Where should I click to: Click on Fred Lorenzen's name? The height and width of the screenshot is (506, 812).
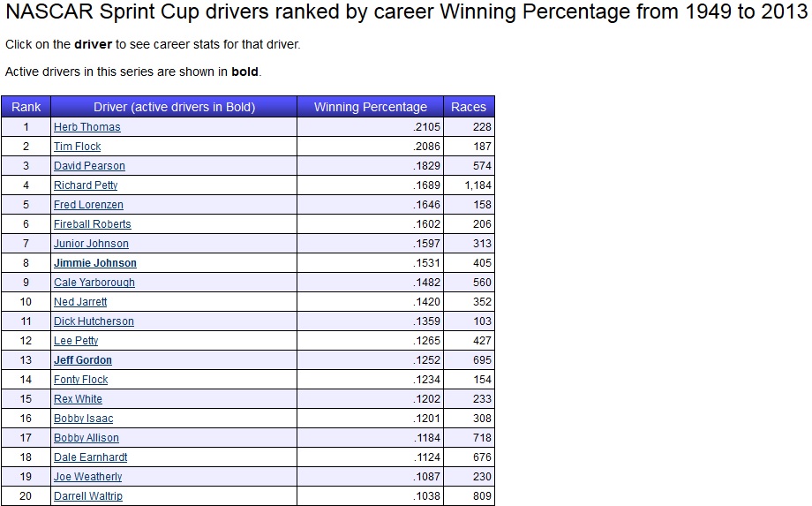[x=88, y=205]
